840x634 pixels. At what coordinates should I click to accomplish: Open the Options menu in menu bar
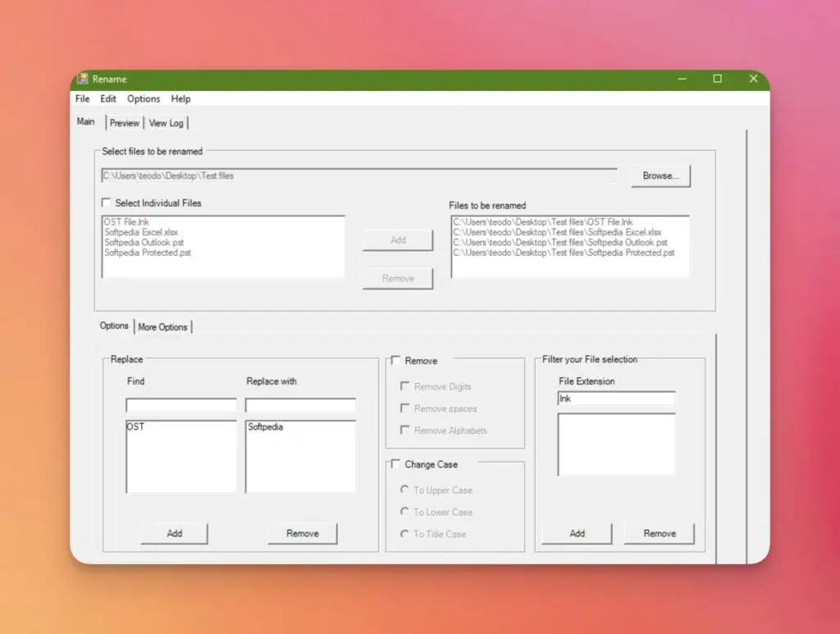(144, 98)
